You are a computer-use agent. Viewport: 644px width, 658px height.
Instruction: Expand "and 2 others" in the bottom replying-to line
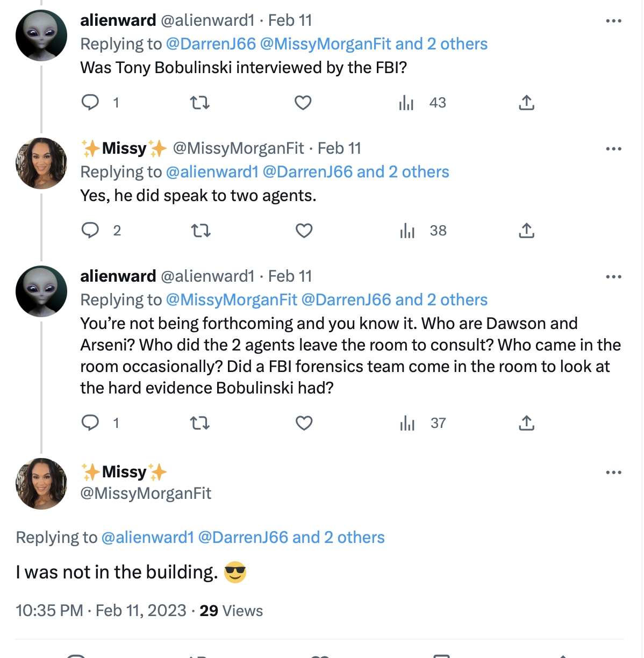(343, 537)
